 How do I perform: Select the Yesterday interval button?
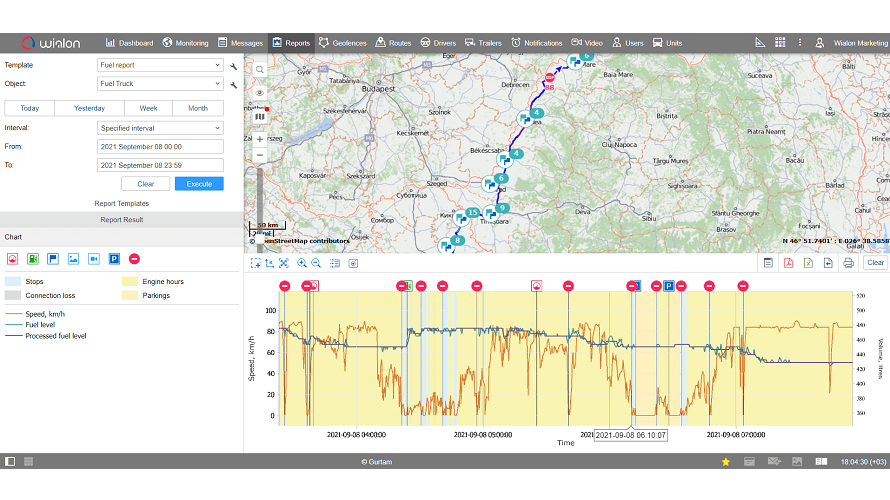89,108
